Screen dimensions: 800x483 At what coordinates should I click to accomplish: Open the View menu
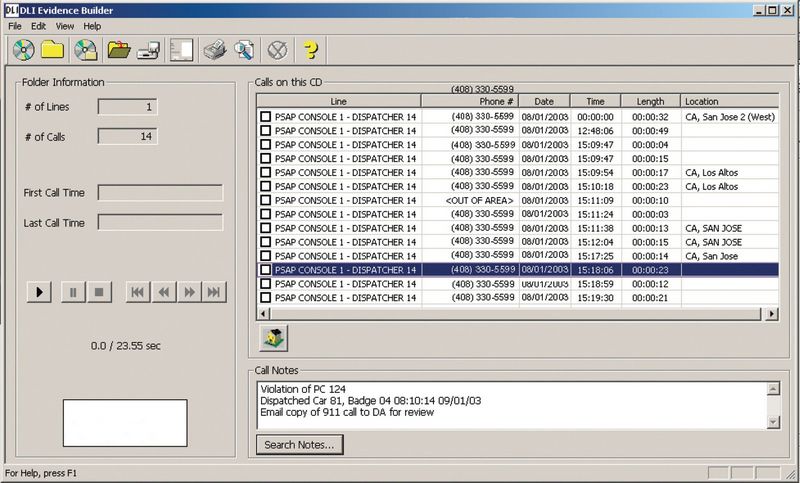tap(65, 25)
